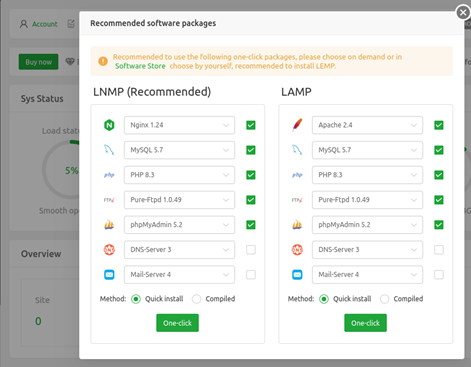Screen dimensions: 471x367
Task: Open LAMP MySQL 5.7 version dropdown
Action: pos(367,150)
